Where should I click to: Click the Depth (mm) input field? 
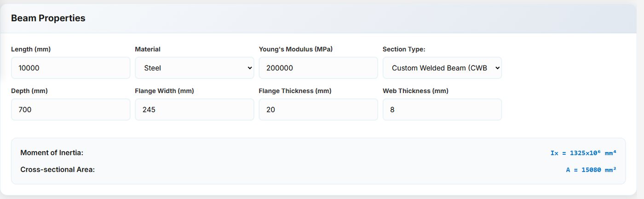70,110
